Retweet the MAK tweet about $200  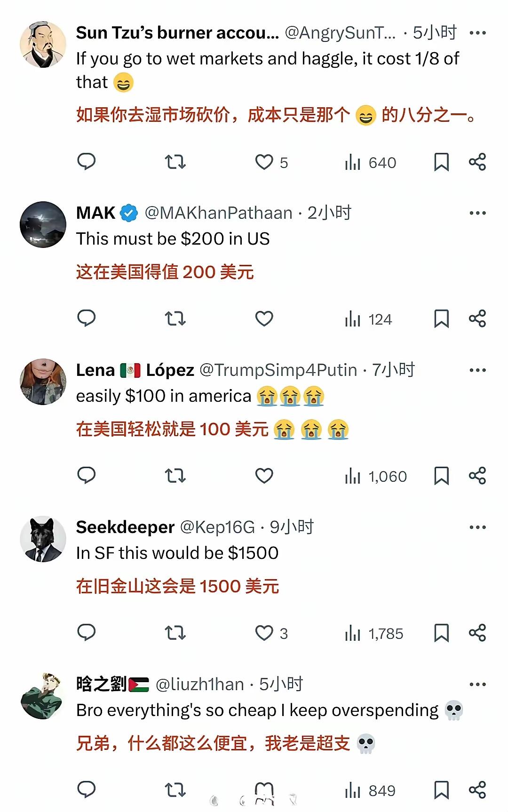point(175,319)
